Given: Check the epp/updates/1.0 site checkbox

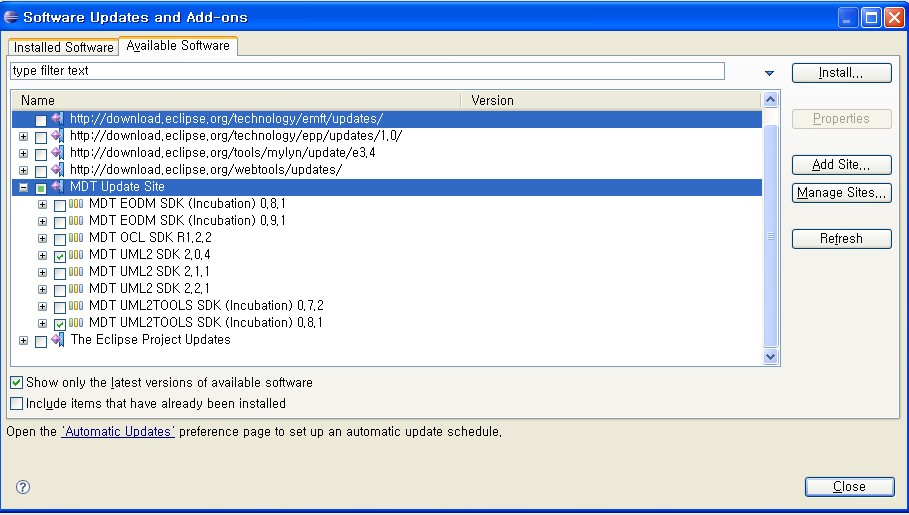Looking at the screenshot, I should [x=41, y=137].
